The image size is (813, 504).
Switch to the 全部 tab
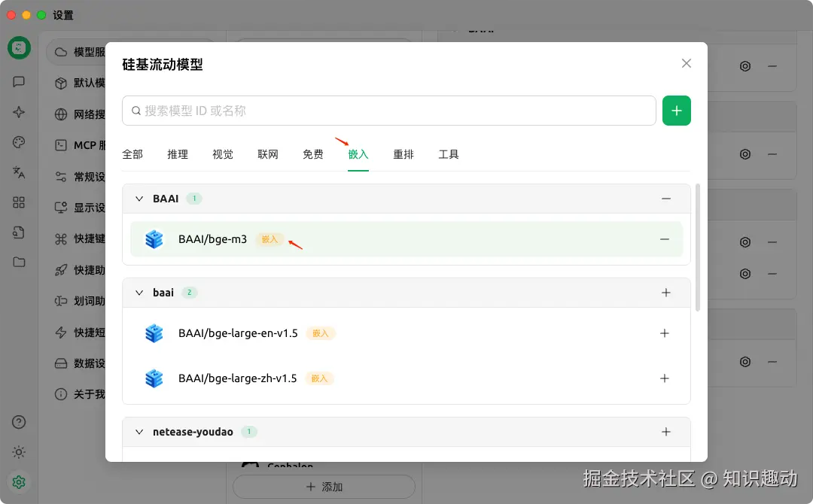point(132,154)
